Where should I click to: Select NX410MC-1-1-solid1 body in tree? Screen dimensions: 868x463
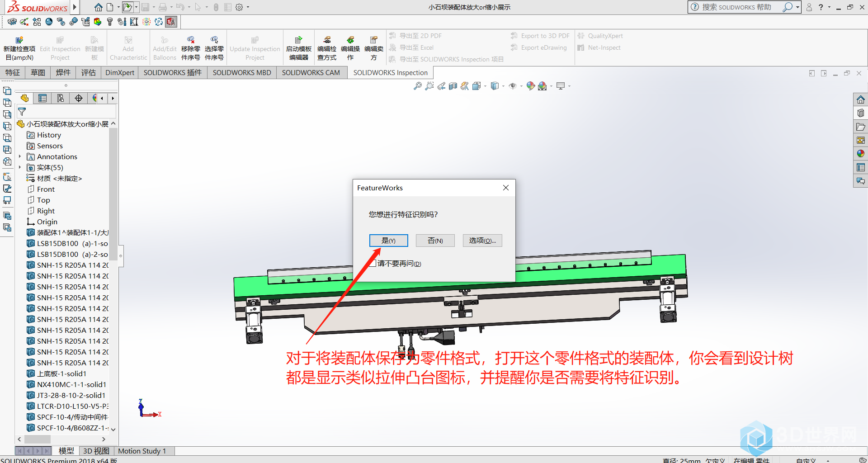coord(71,384)
